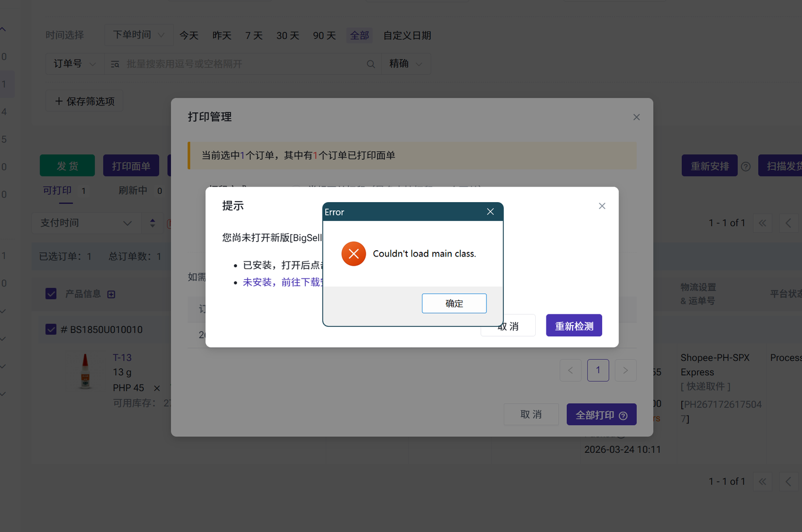
Task: Click 确定 in the Error dialog
Action: 454,303
